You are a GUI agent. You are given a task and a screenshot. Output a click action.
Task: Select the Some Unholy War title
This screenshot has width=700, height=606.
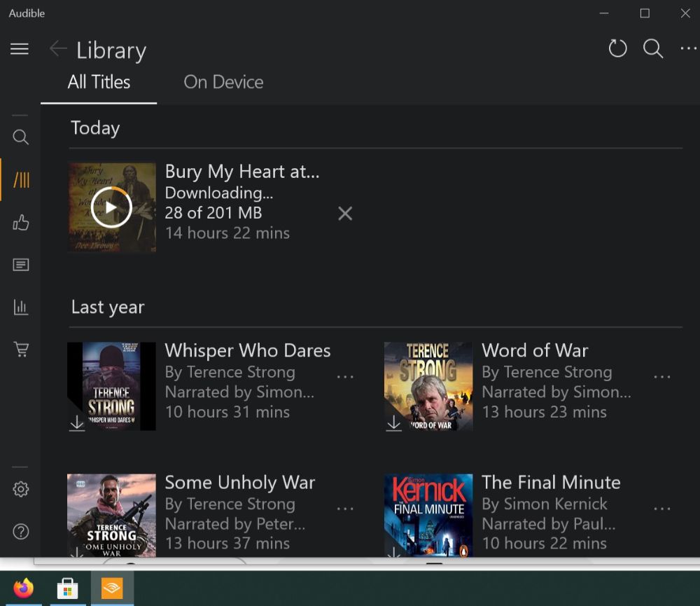239,483
